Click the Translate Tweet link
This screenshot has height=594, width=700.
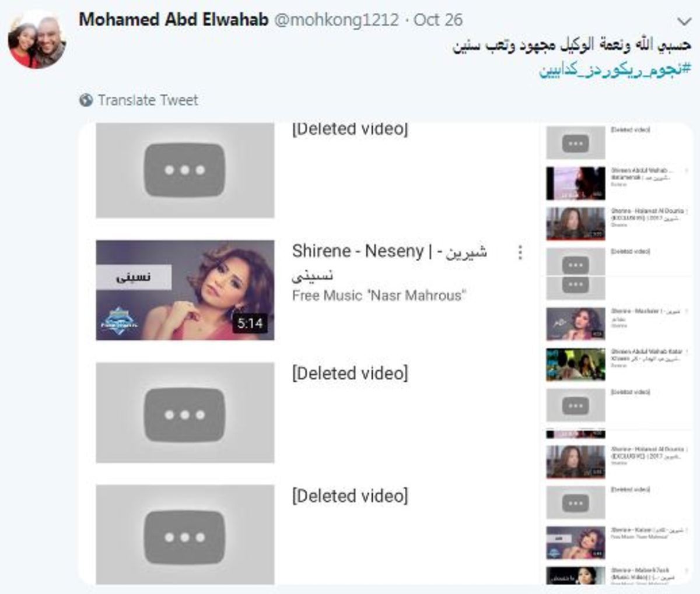pyautogui.click(x=148, y=100)
